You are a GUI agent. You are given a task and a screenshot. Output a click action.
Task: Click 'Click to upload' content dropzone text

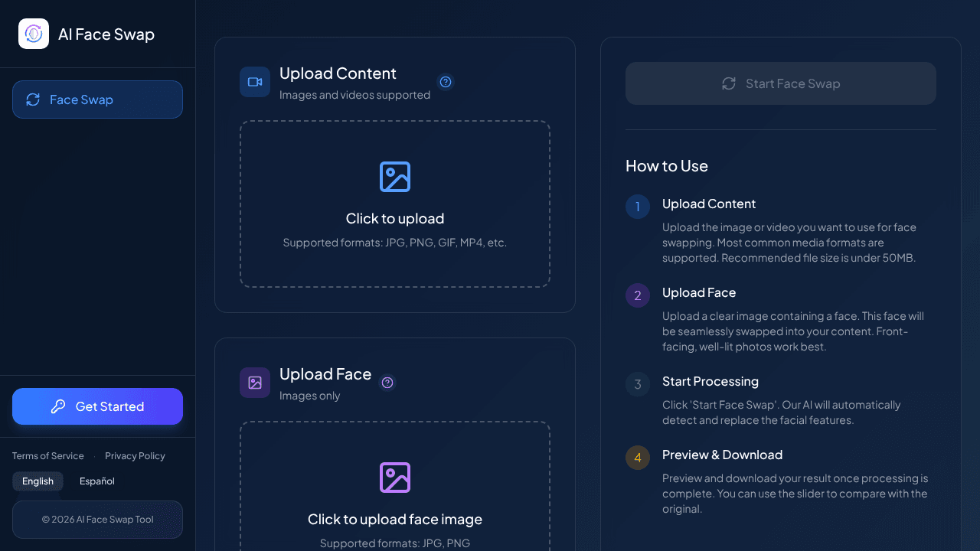[x=395, y=219]
